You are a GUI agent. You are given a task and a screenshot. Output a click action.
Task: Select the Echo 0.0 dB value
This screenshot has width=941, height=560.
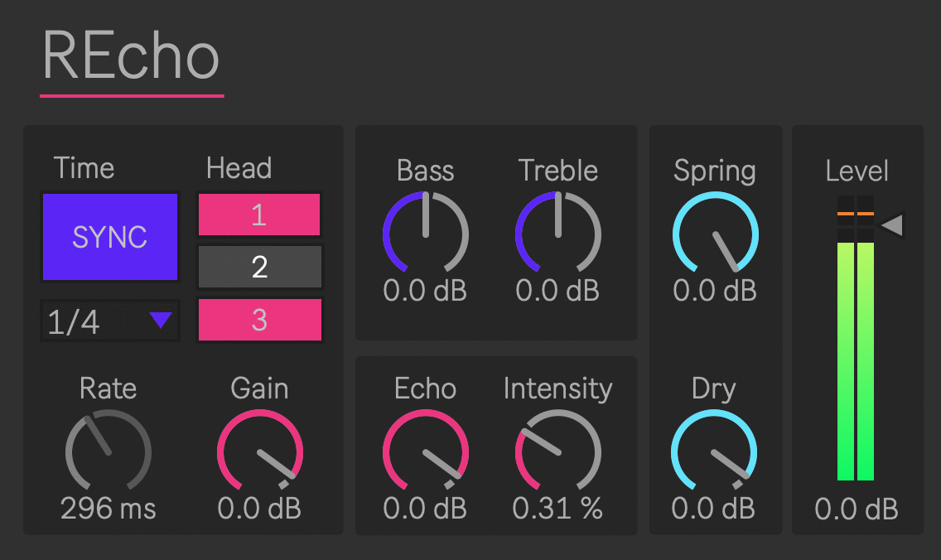[x=425, y=509]
